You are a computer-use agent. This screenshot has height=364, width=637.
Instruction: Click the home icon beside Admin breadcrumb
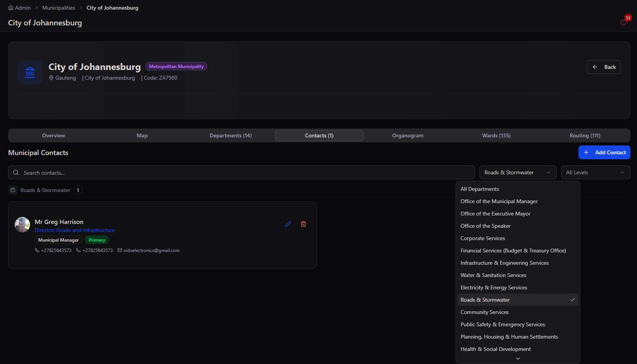(11, 8)
